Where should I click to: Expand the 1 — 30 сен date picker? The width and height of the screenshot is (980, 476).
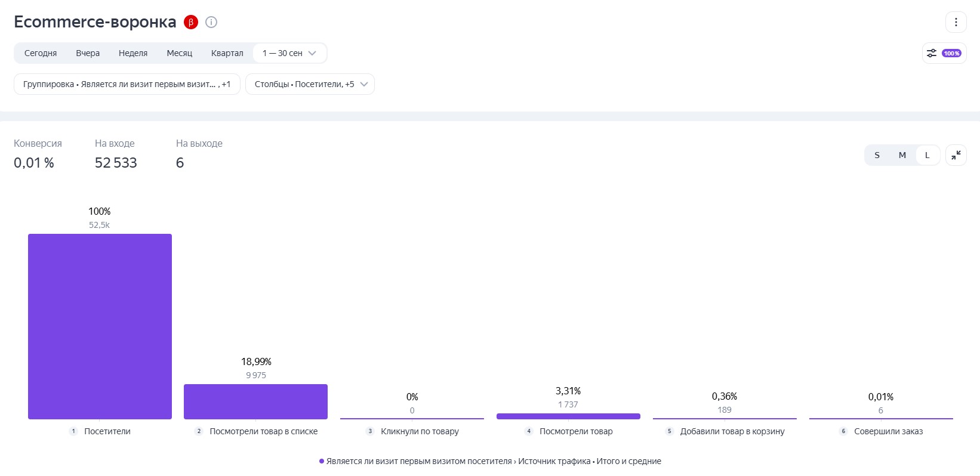point(289,53)
